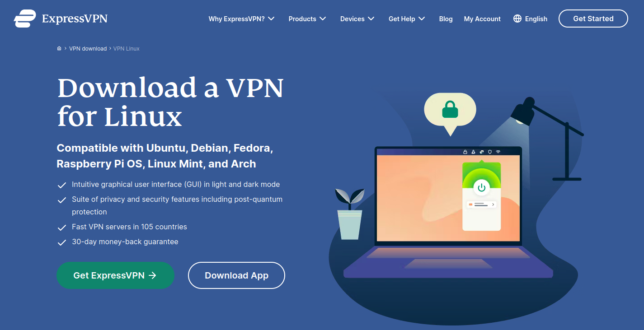Viewport: 644px width, 330px height.
Task: Click the checkmark beside Fast VPN servers
Action: click(x=62, y=228)
